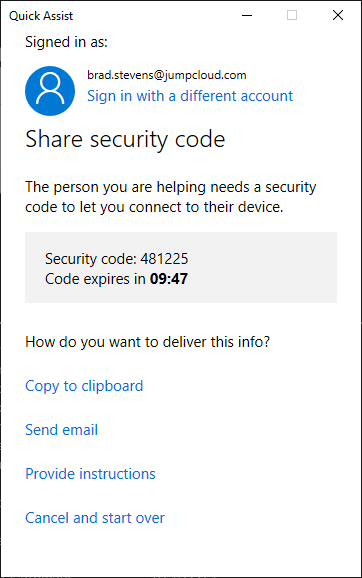Click the security code number 481225
This screenshot has width=362, height=578.
[x=164, y=259]
